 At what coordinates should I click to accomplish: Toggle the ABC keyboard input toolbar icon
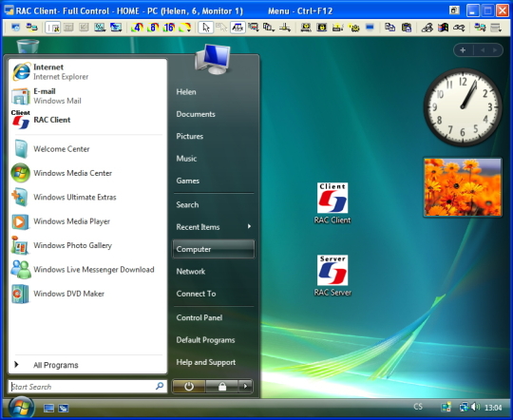coord(237,28)
